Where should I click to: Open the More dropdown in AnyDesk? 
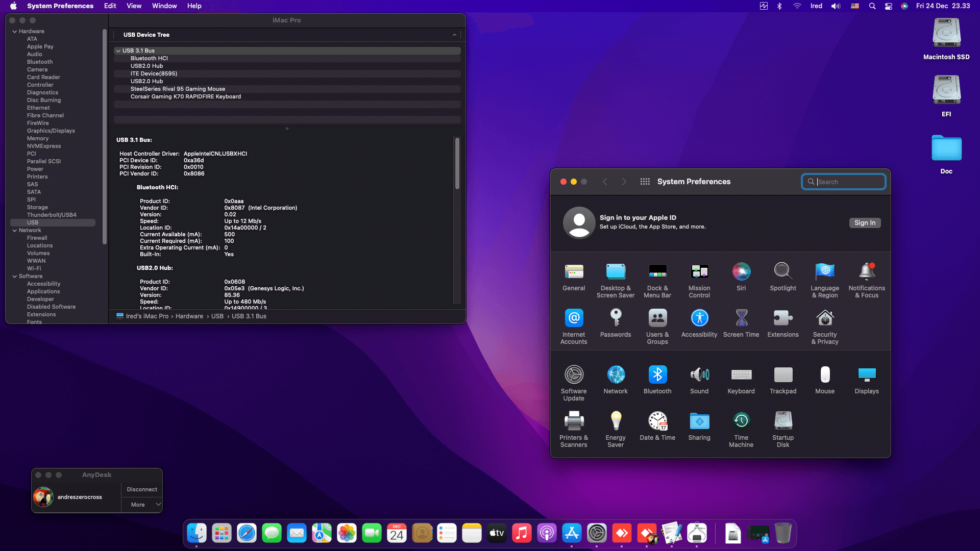coord(142,505)
